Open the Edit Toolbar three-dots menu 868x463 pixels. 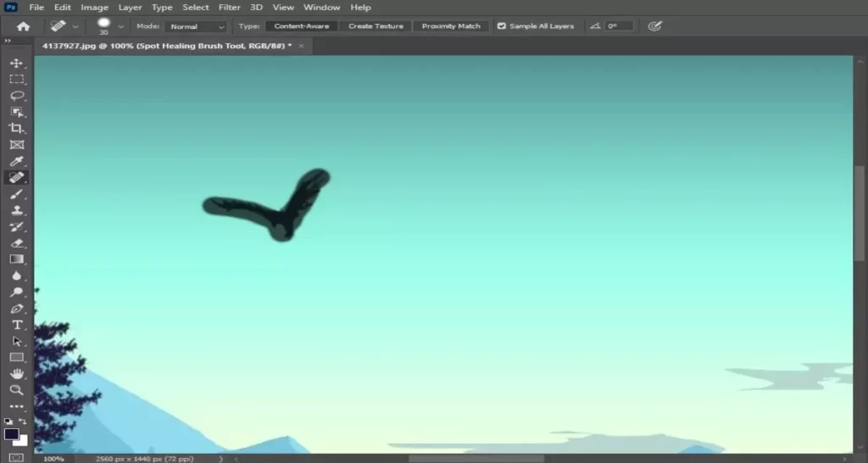(17, 406)
